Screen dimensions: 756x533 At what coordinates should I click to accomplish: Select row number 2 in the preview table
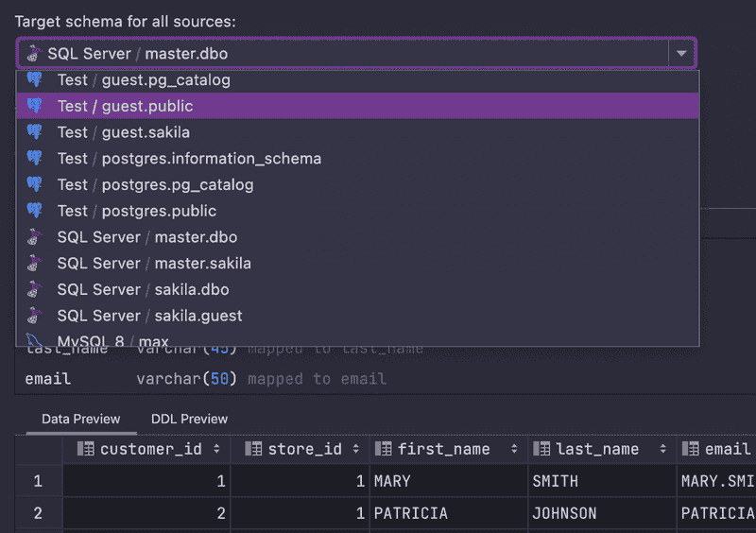click(x=38, y=513)
